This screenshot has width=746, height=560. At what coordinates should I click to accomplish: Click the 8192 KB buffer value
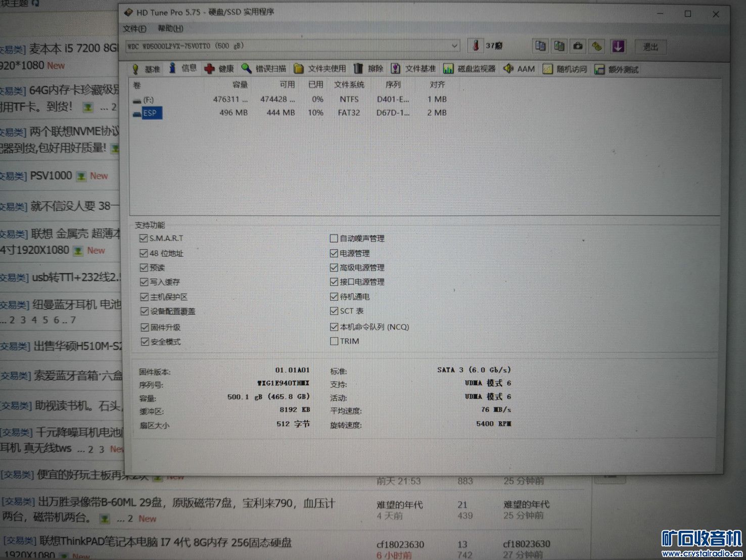[295, 410]
